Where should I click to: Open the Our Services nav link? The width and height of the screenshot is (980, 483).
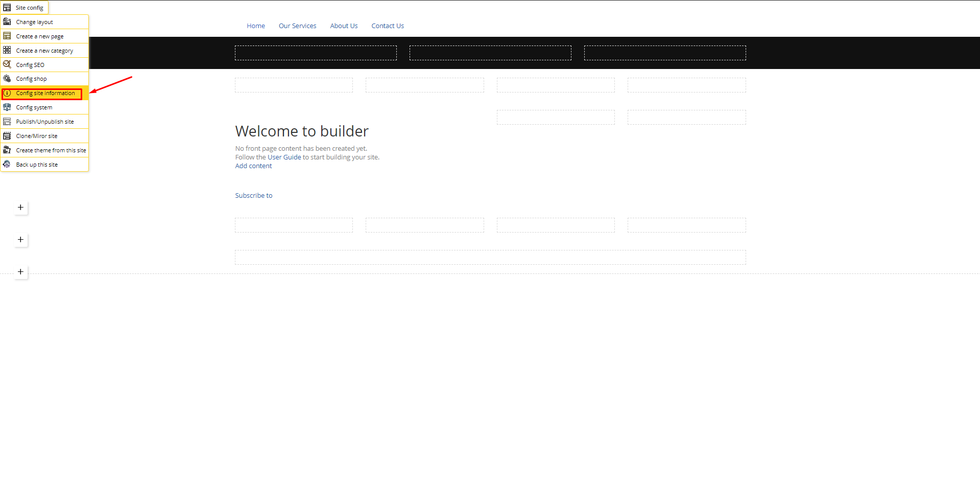297,26
